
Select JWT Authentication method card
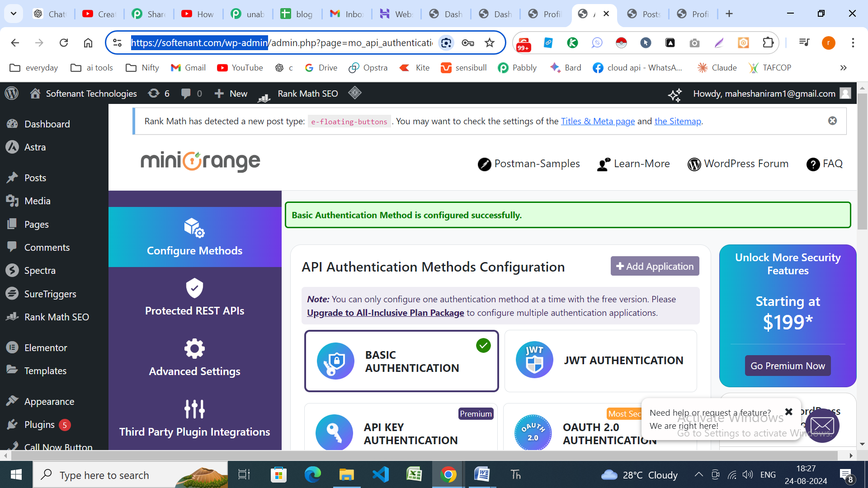click(600, 361)
